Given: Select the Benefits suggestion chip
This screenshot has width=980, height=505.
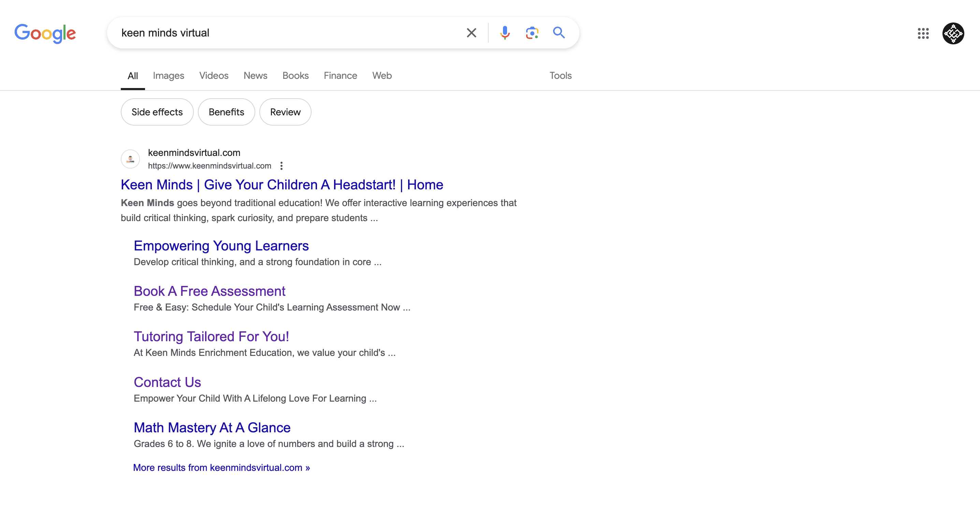Looking at the screenshot, I should click(226, 112).
